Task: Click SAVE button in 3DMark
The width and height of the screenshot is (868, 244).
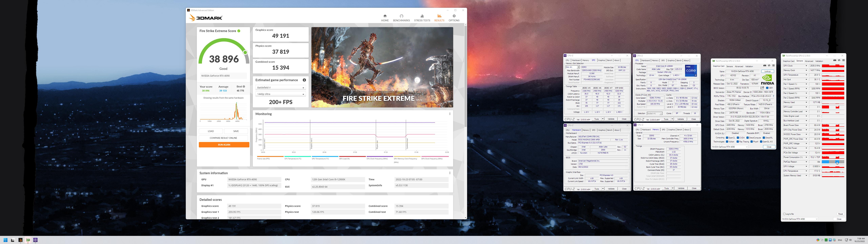Action: coord(236,131)
